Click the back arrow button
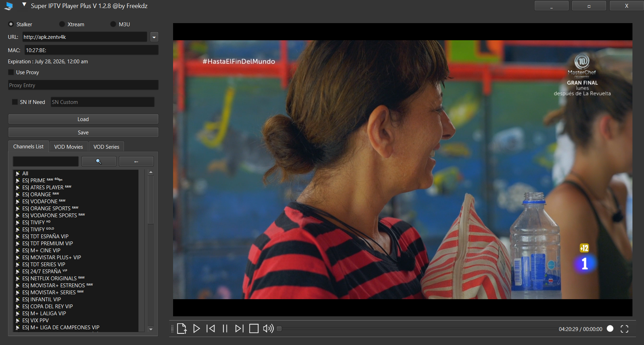 136,161
